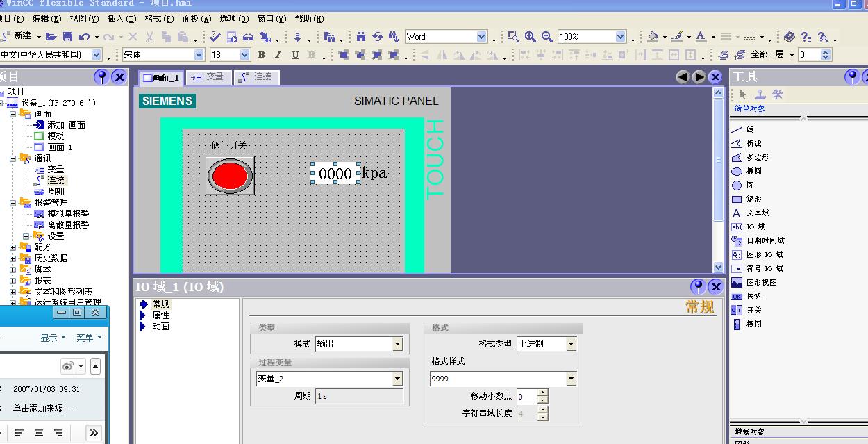868x444 pixels.
Task: Increase the 移动小数点 spinner value
Action: [543, 393]
